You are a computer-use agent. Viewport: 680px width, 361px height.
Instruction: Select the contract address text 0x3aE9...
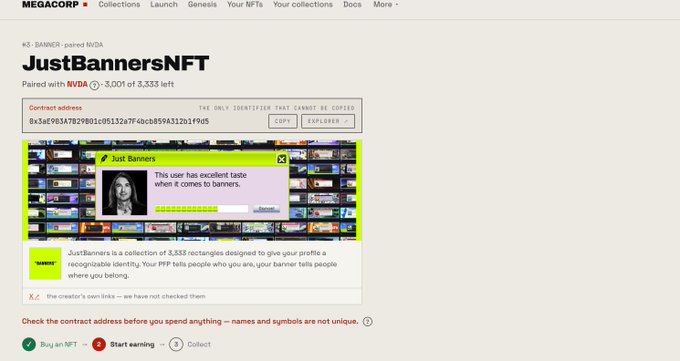point(119,121)
